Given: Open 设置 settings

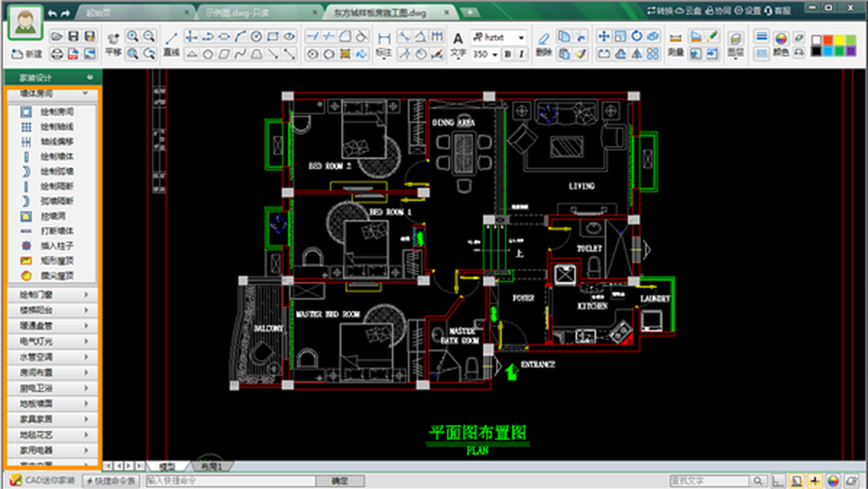Looking at the screenshot, I should coord(748,11).
